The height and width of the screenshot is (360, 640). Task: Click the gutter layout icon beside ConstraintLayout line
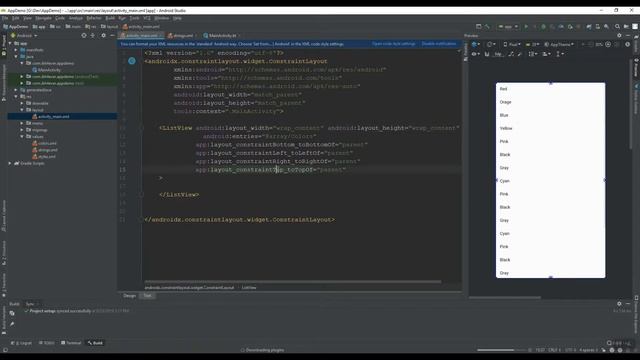pyautogui.click(x=132, y=61)
